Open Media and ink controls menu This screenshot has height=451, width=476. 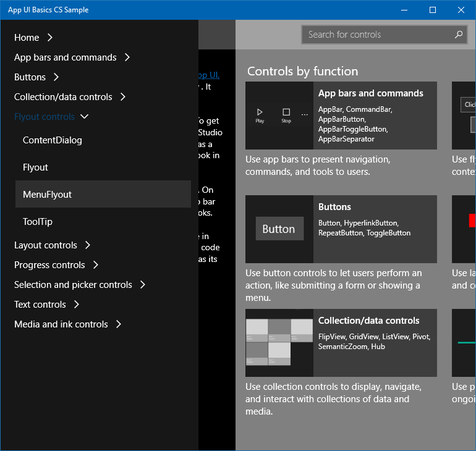61,324
